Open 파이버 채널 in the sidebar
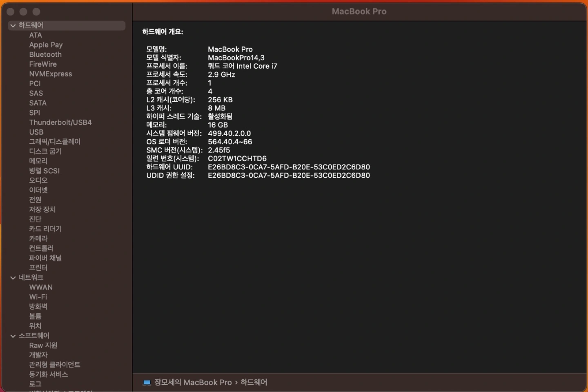The width and height of the screenshot is (588, 392). click(x=45, y=258)
